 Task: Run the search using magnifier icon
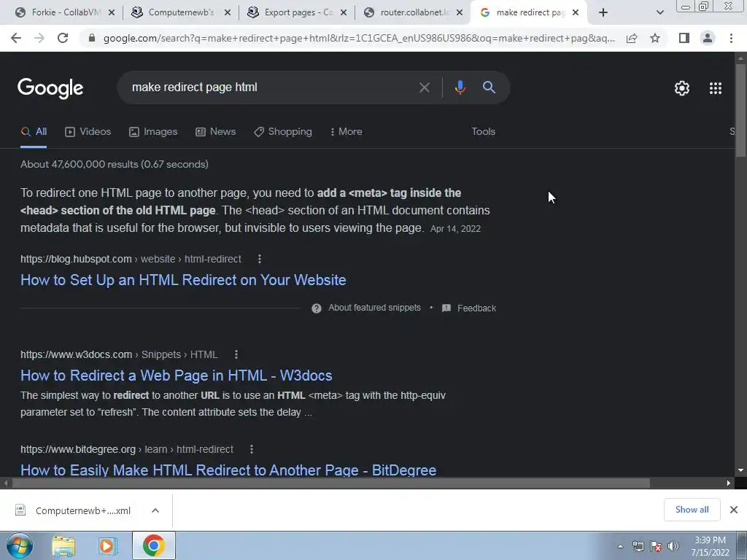coord(489,87)
